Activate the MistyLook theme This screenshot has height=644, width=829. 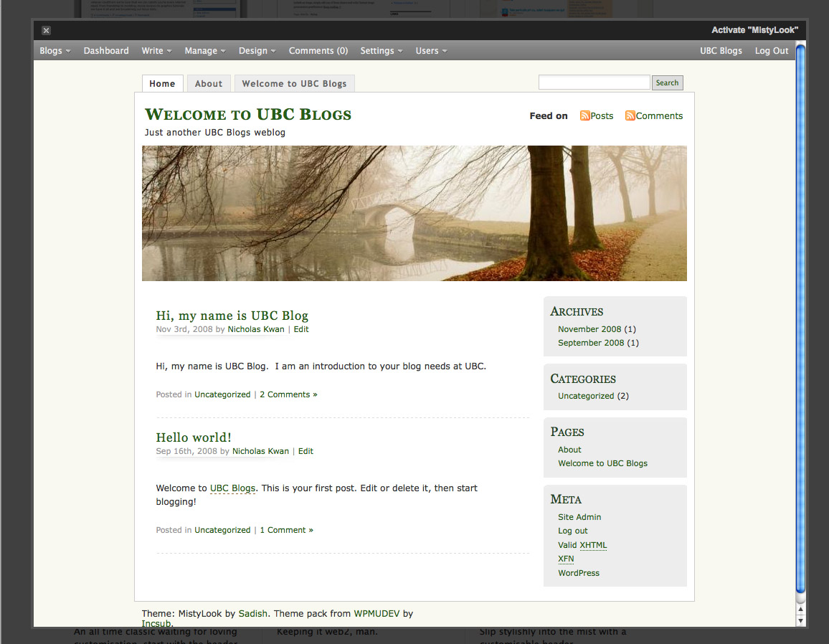754,30
